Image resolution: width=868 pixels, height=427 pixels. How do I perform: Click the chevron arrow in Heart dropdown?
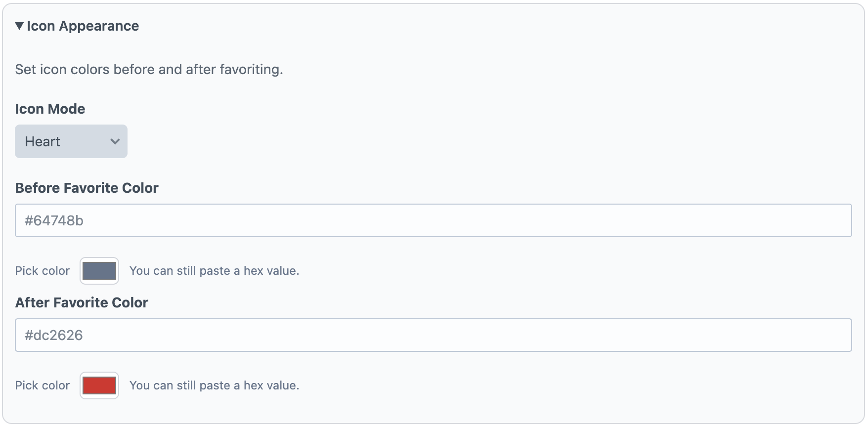(x=115, y=141)
